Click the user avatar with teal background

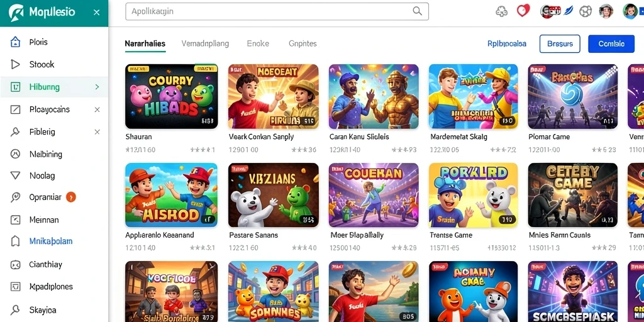pos(630,11)
